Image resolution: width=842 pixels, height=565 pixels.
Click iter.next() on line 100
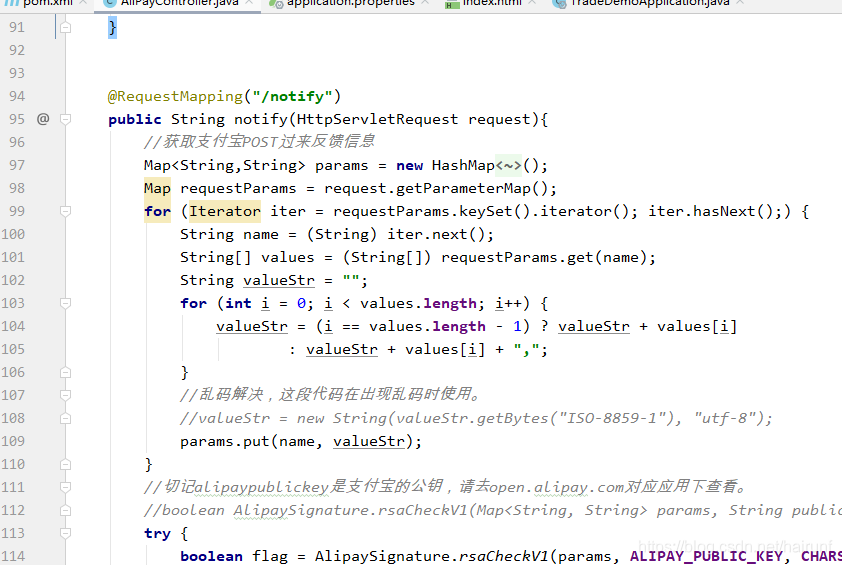pos(436,235)
